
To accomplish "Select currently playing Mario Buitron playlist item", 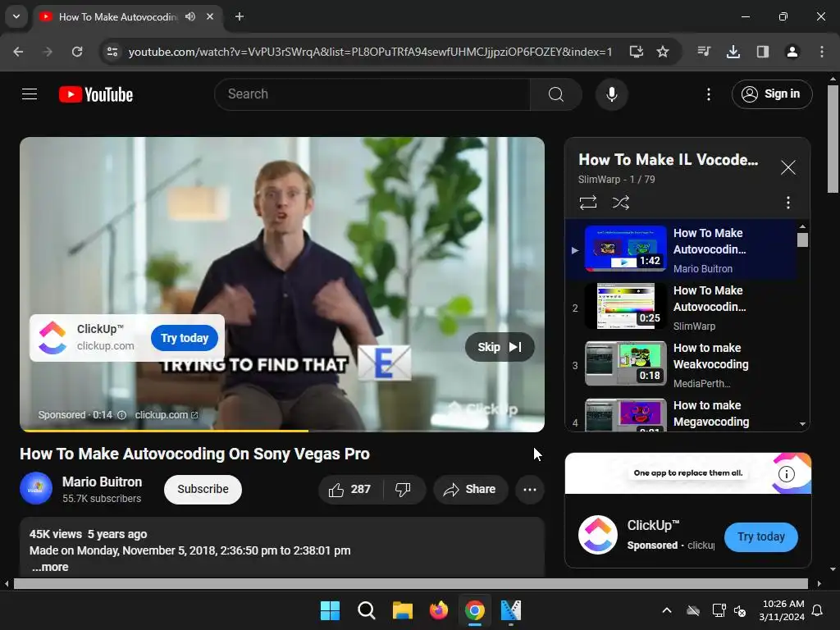I will click(681, 249).
